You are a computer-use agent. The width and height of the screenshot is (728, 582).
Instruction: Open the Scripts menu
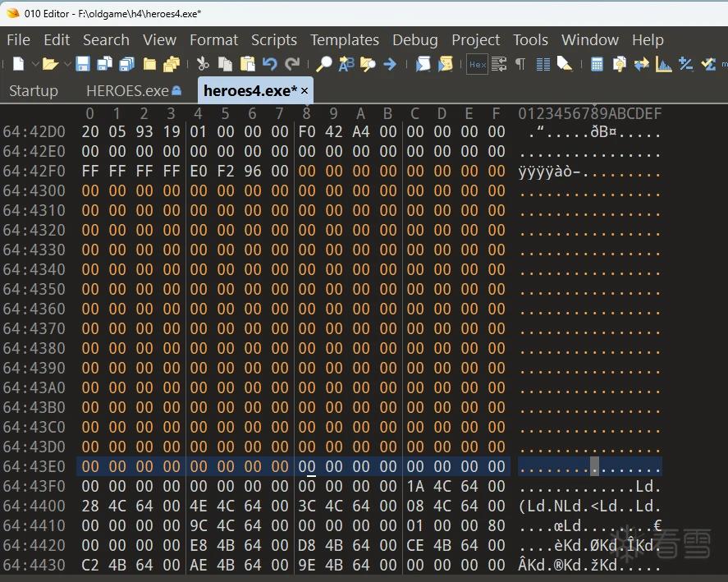coord(274,40)
